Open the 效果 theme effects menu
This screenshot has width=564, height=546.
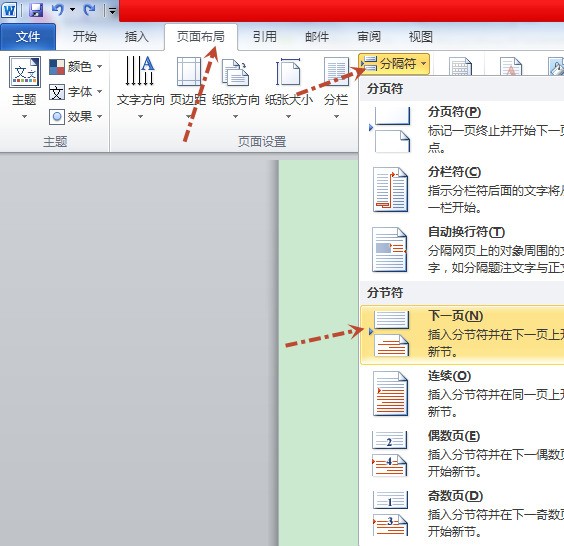coord(76,117)
